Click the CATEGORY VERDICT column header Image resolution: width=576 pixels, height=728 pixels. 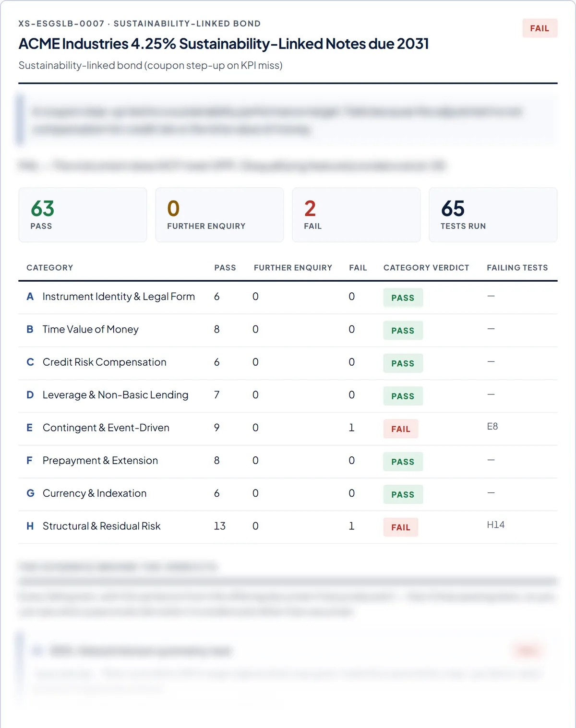[426, 268]
